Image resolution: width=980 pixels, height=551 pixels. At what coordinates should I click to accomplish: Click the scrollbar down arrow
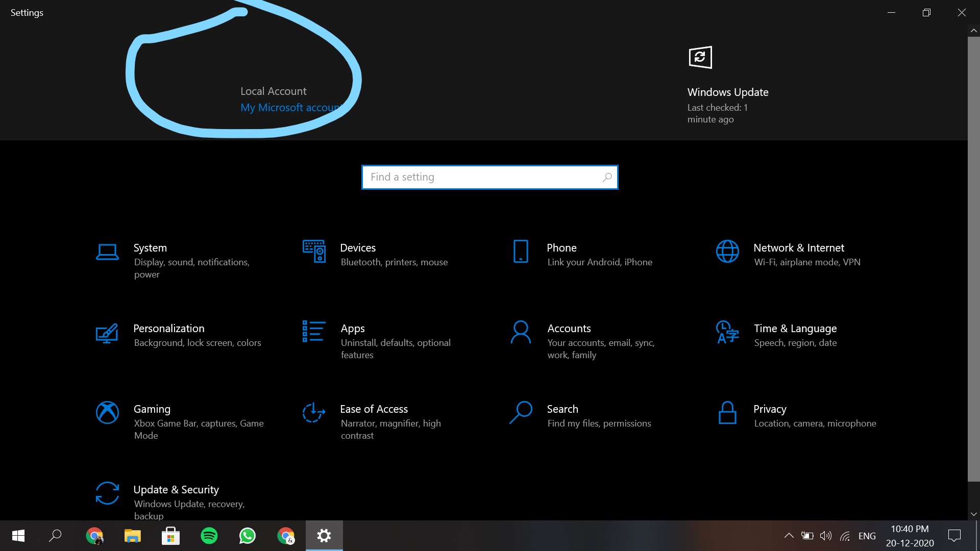(x=973, y=514)
